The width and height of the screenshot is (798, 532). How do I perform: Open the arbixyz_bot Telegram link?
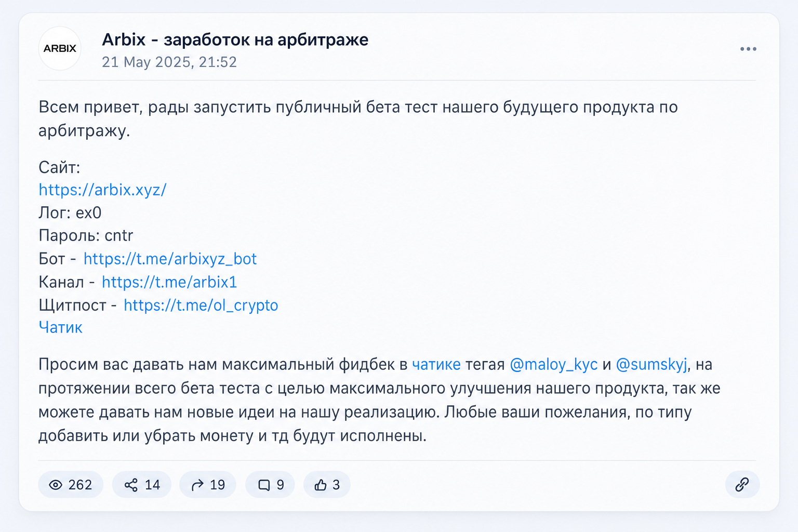click(170, 259)
